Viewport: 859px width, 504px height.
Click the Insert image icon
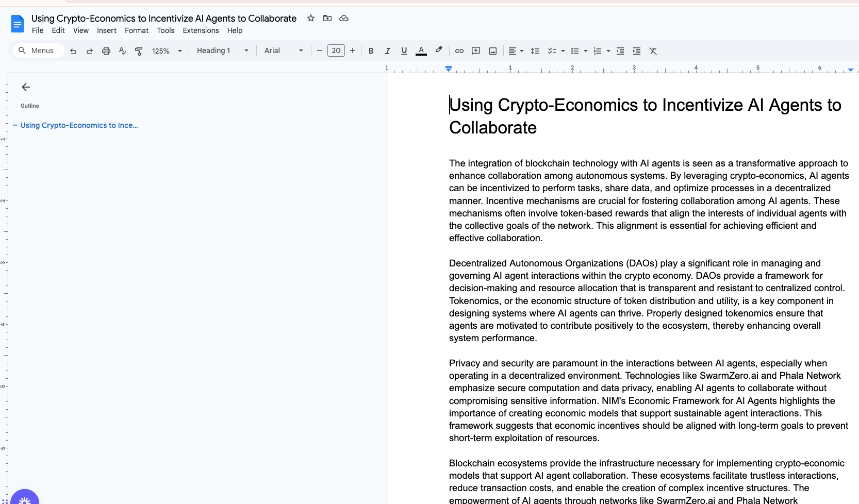[493, 51]
